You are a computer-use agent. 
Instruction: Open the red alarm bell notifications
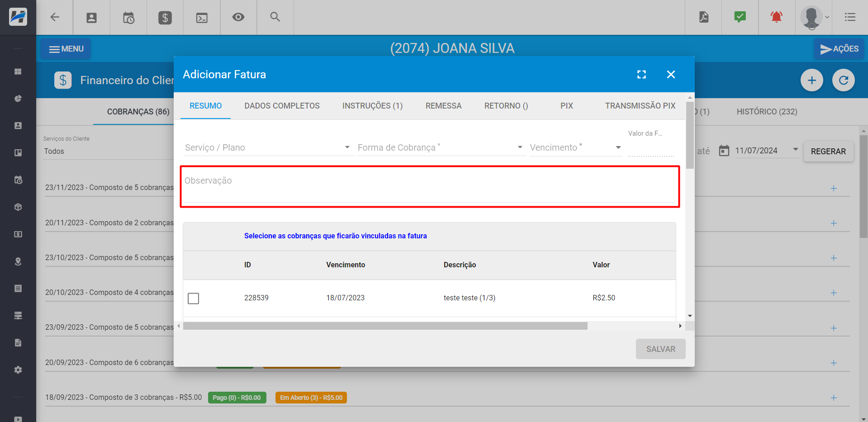777,17
